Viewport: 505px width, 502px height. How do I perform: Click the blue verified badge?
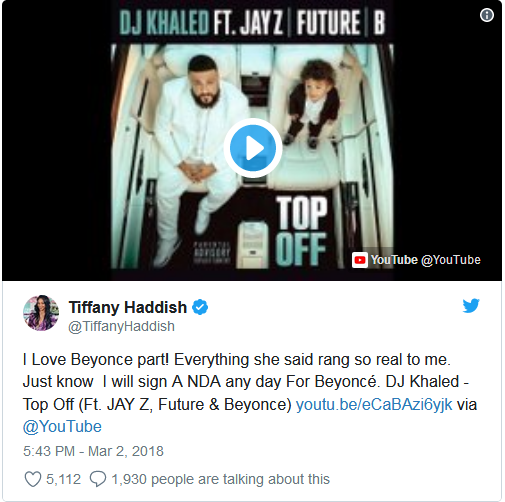pyautogui.click(x=200, y=307)
